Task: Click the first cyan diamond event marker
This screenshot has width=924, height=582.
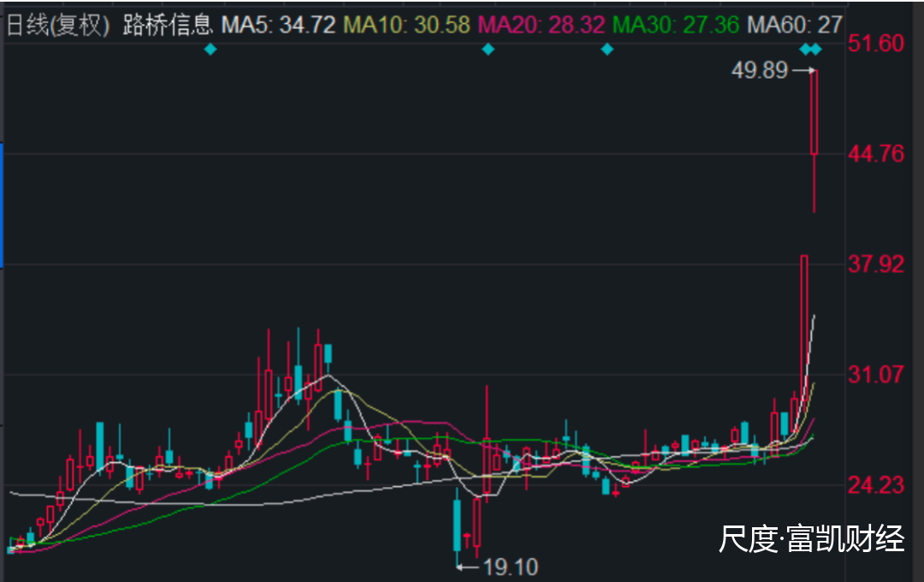Action: click(x=210, y=50)
